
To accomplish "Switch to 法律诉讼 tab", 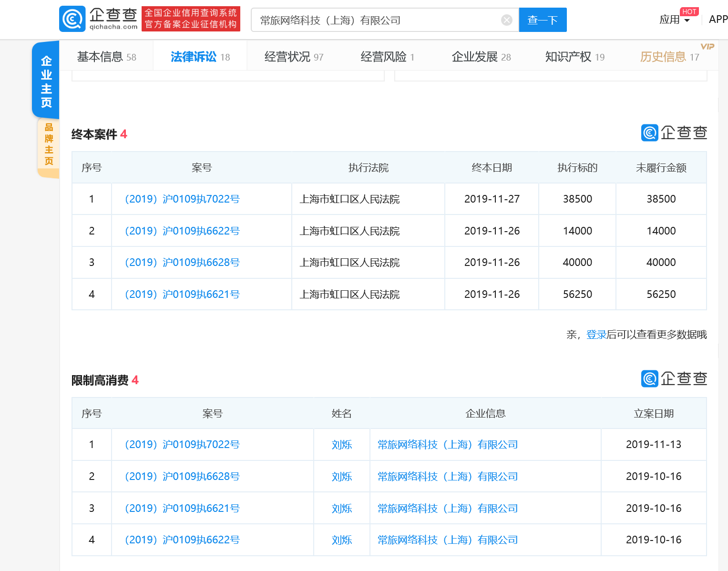I will (200, 57).
